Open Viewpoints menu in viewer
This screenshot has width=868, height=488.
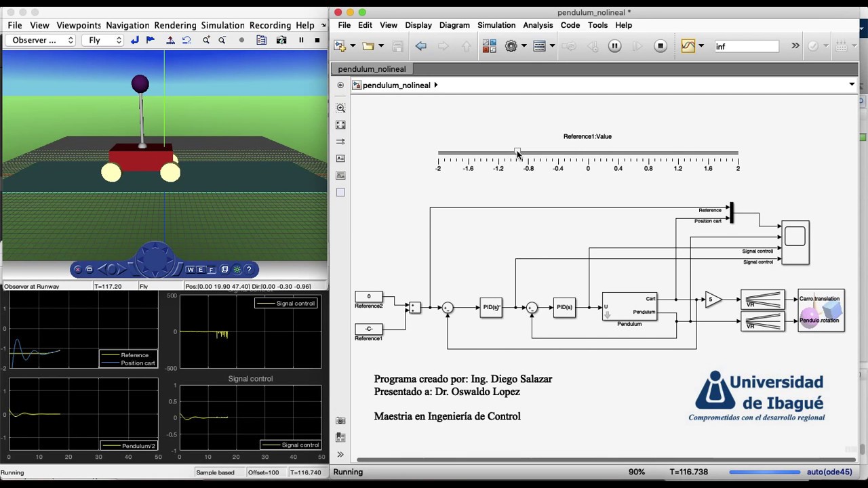point(79,25)
